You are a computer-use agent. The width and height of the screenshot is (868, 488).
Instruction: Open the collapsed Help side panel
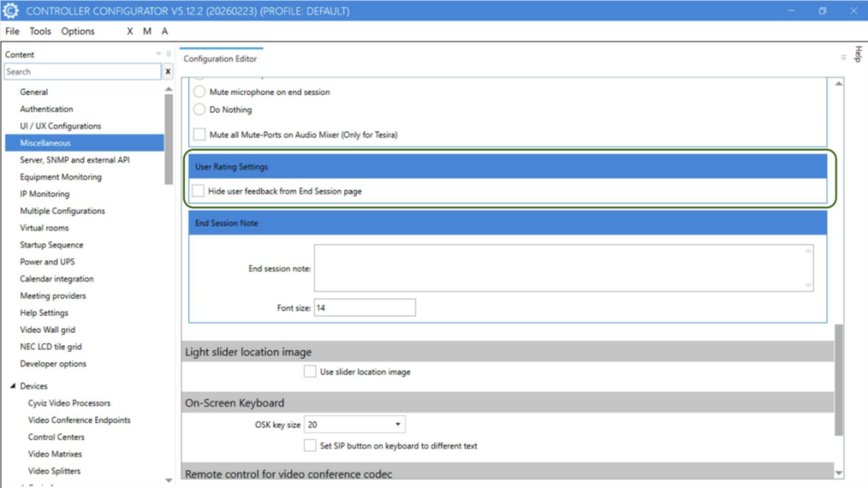(x=857, y=53)
